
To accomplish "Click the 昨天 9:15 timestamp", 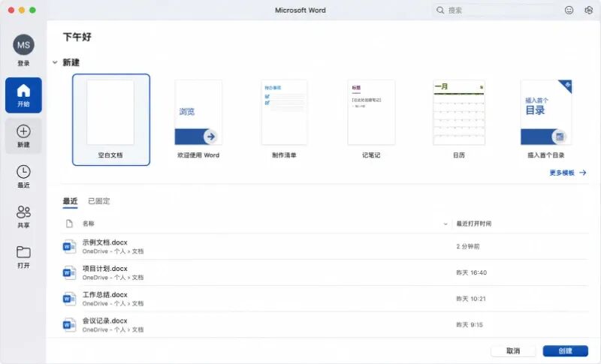I will (470, 324).
